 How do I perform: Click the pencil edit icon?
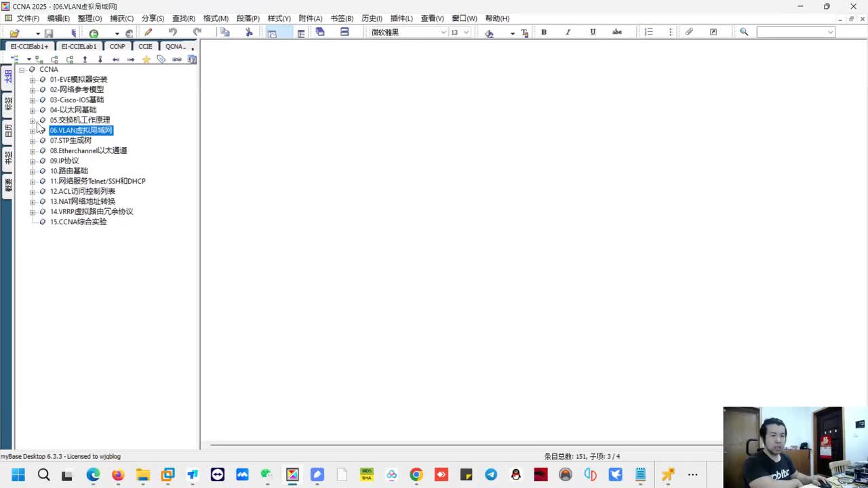pos(148,32)
